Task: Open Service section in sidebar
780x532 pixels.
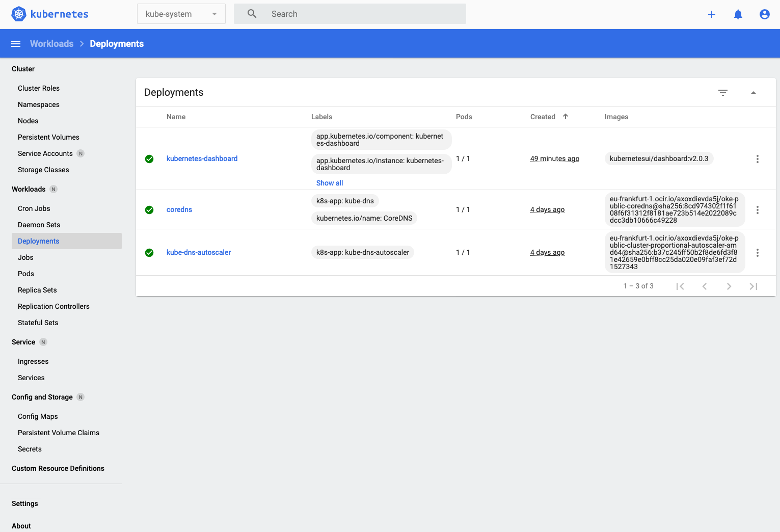Action: [x=23, y=342]
